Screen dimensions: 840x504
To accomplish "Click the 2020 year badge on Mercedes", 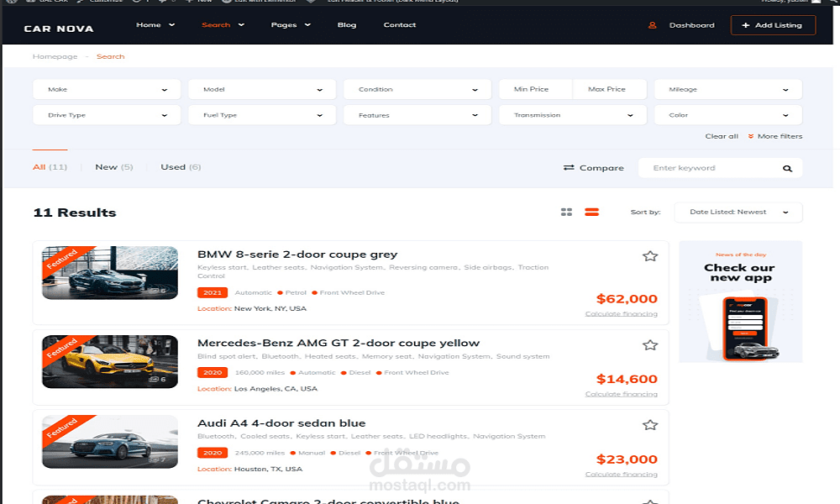I will coord(213,372).
